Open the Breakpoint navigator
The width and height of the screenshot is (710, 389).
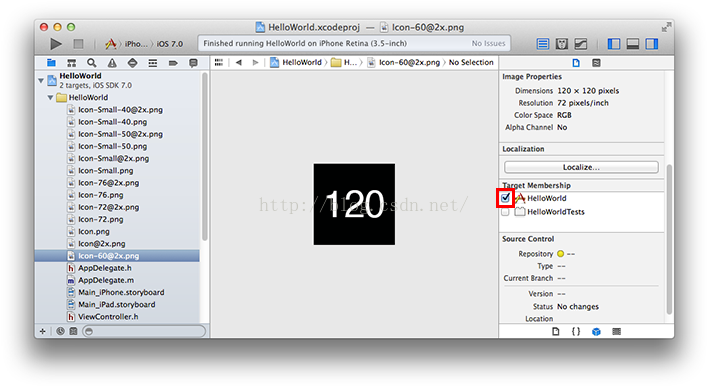pyautogui.click(x=173, y=62)
